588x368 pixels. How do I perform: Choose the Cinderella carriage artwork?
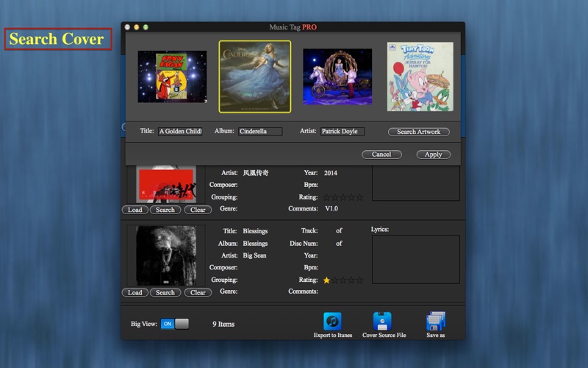[337, 77]
